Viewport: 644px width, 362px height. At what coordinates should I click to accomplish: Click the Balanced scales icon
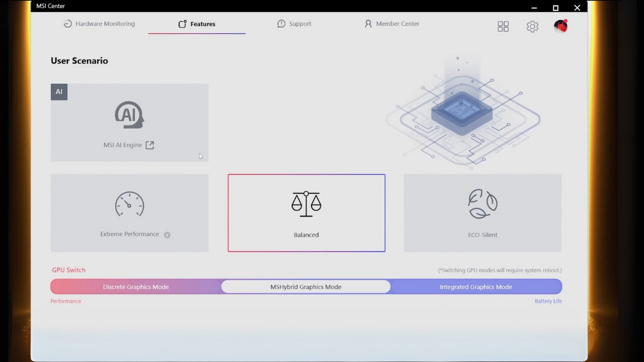point(306,204)
